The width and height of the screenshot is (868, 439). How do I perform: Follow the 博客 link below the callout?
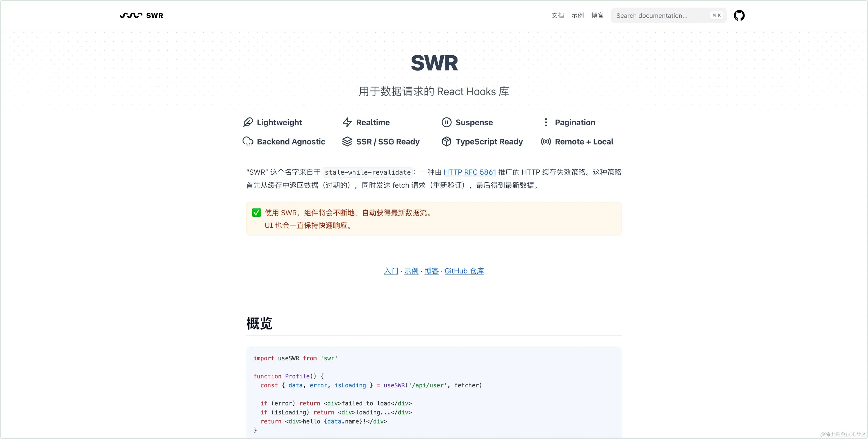tap(431, 271)
